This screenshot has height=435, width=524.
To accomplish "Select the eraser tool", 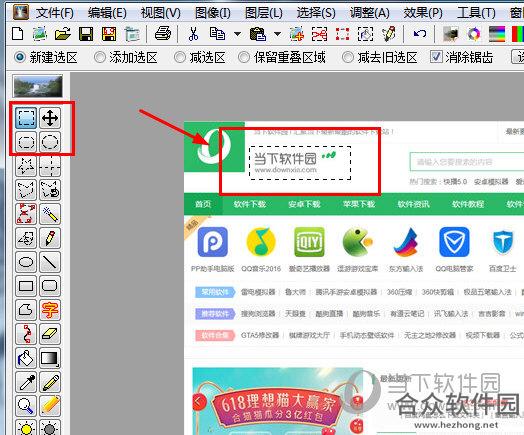I will coord(50,334).
